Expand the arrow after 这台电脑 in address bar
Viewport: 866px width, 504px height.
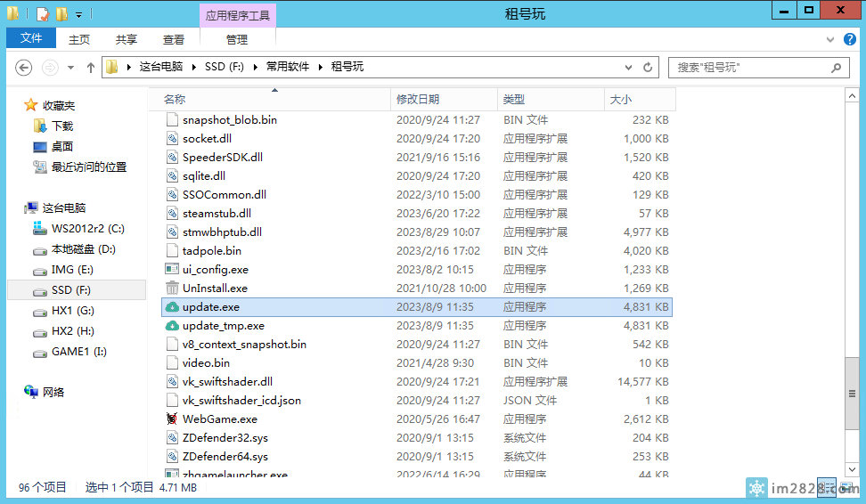tap(194, 67)
